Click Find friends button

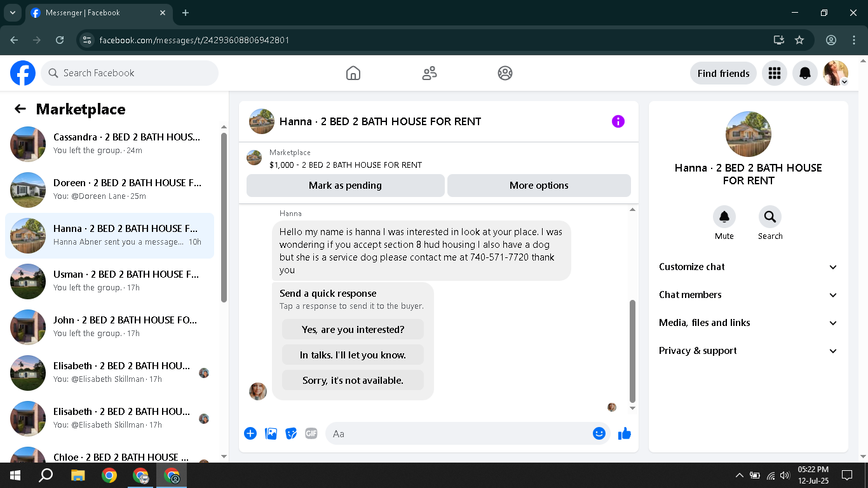[723, 73]
